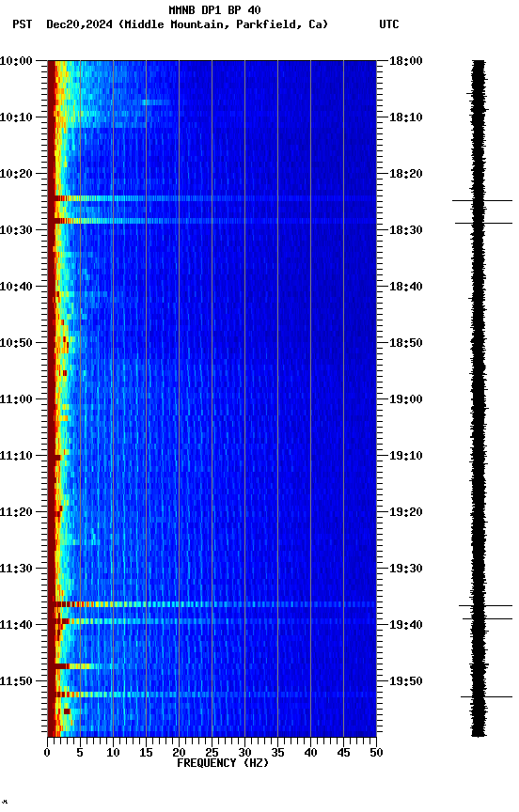519x812 pixels.
Task: Click the 19:00 UTC time label
Action: [406, 399]
